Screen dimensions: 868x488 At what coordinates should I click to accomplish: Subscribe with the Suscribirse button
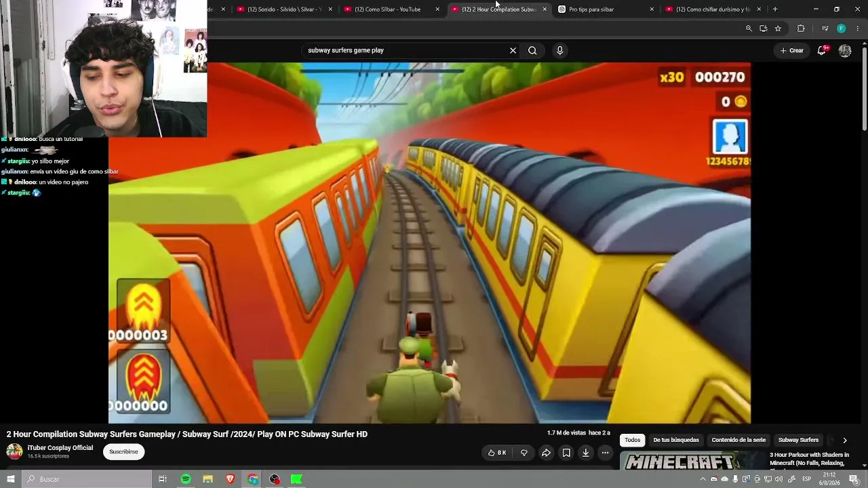point(123,452)
